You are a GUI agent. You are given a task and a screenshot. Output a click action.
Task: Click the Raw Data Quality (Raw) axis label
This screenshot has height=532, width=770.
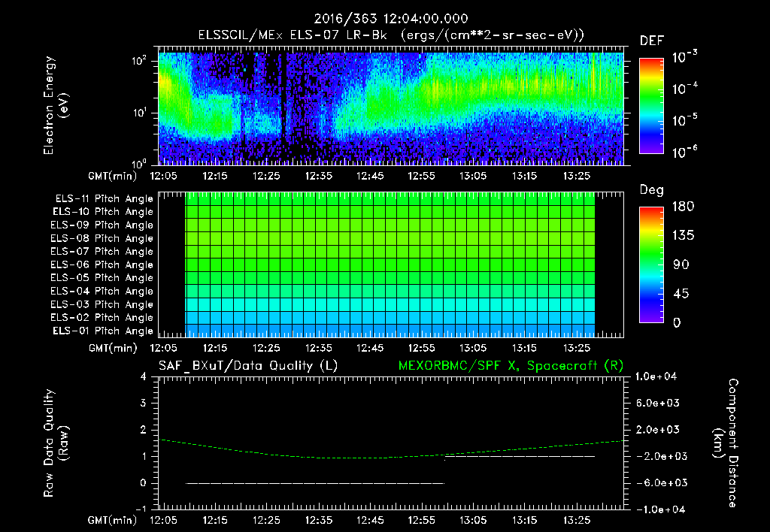pos(56,443)
